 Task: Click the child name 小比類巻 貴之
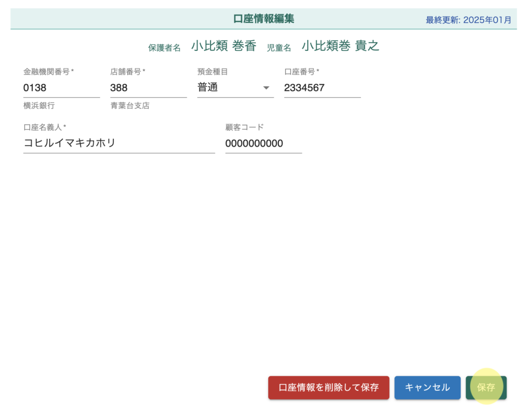click(340, 46)
